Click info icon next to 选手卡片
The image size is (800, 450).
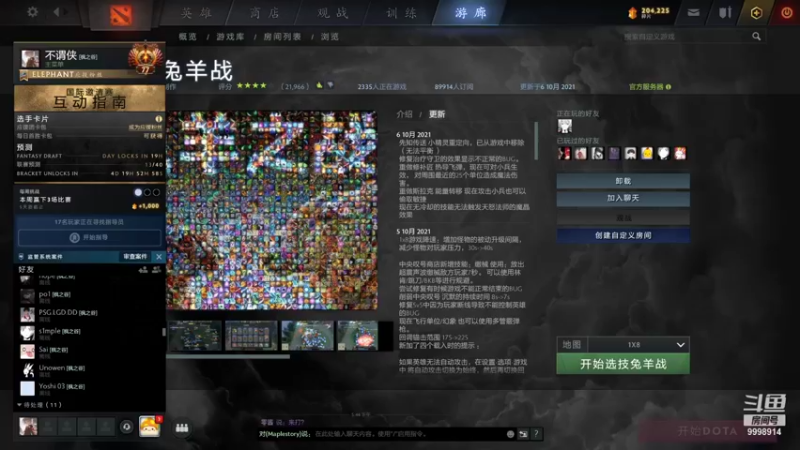158,119
